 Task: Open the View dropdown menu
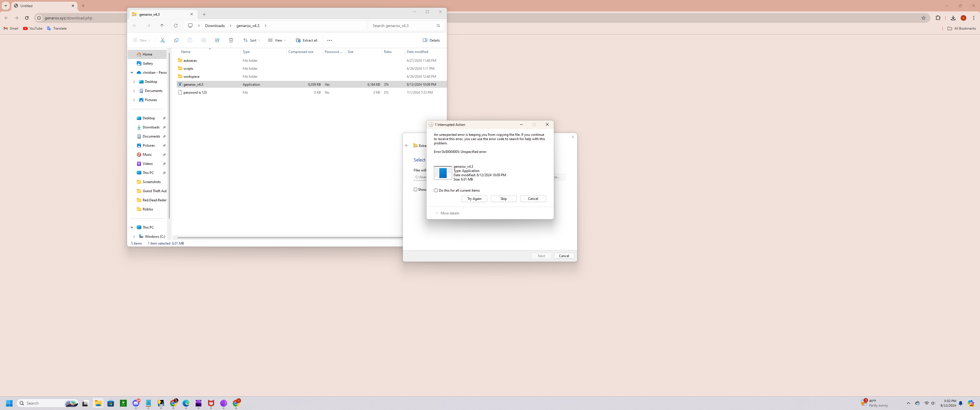coord(277,40)
